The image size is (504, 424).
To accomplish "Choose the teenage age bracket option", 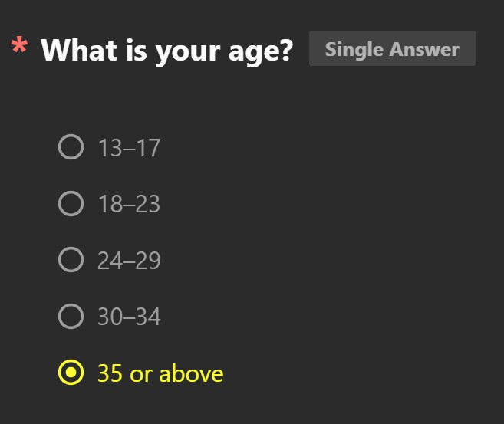I will (x=109, y=147).
